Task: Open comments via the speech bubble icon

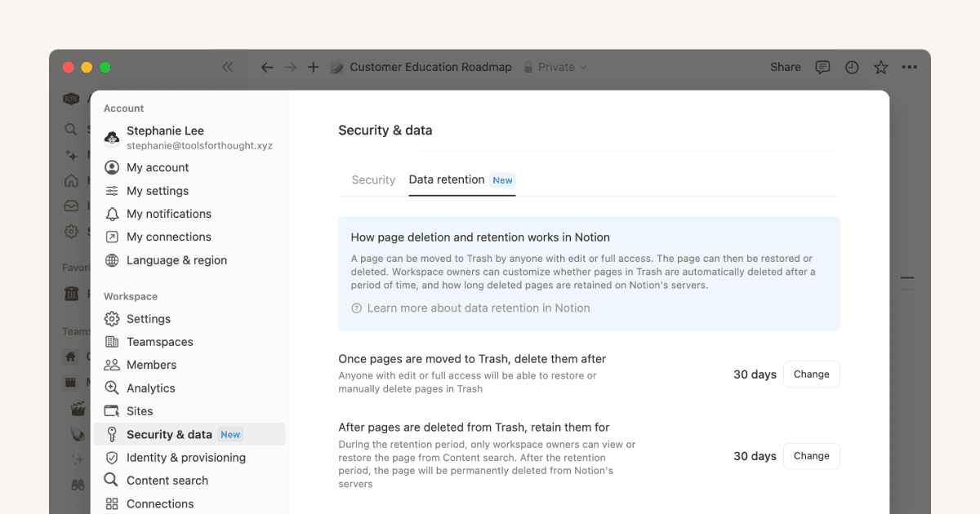Action: pyautogui.click(x=822, y=67)
